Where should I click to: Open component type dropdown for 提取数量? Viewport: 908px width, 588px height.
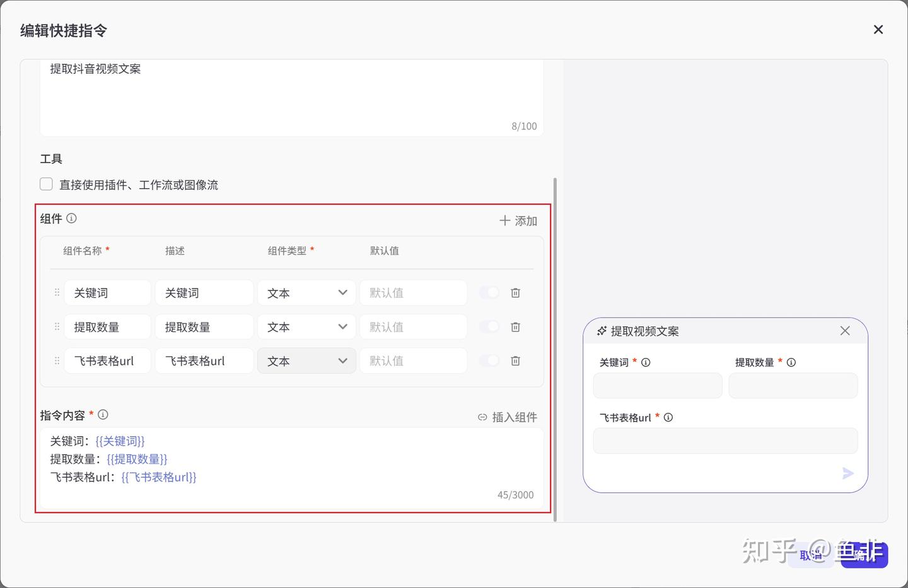(306, 327)
